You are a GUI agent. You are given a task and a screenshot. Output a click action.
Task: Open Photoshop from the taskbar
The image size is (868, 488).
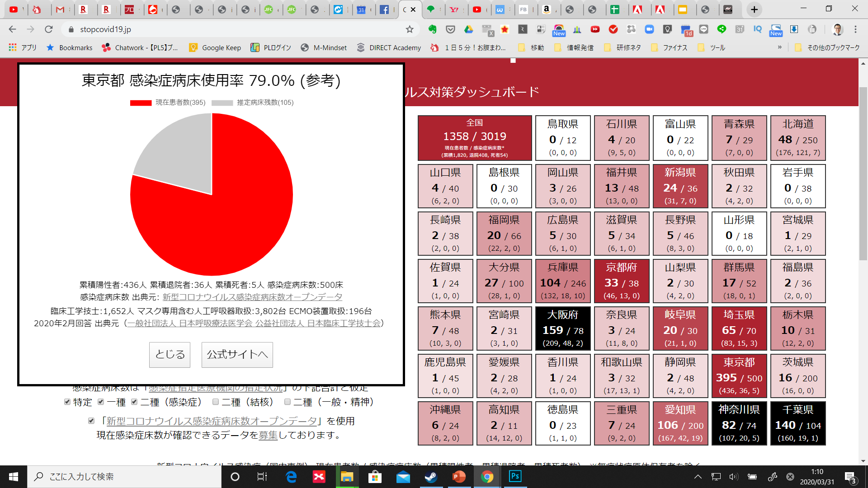(x=515, y=476)
